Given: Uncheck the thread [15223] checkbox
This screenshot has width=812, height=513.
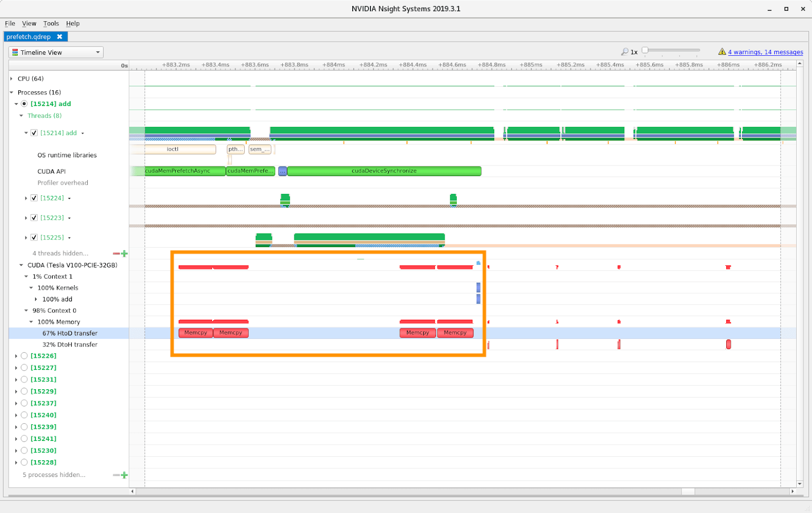Looking at the screenshot, I should (x=34, y=218).
